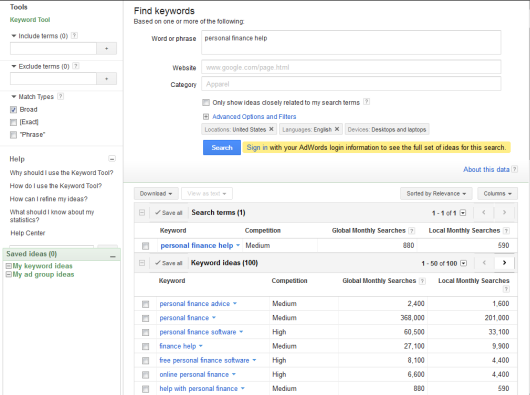530x395 pixels.
Task: Uncheck the Broad match type
Action: [13, 109]
